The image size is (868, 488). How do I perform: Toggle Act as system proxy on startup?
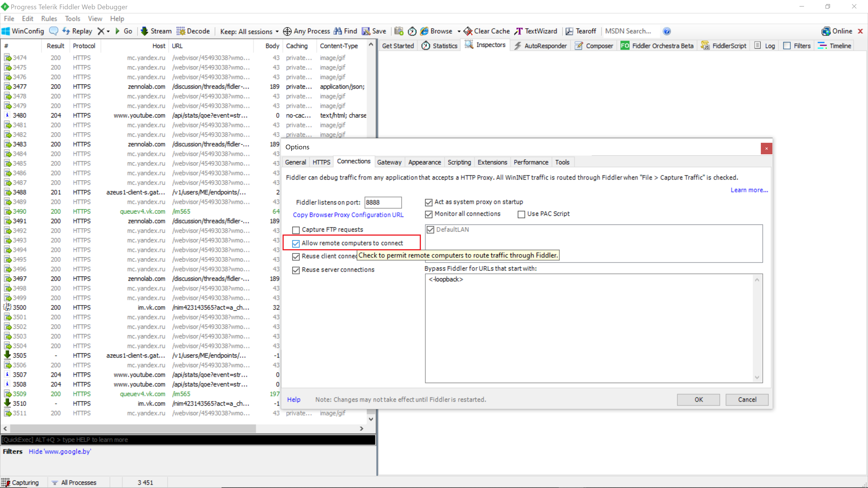pyautogui.click(x=429, y=202)
